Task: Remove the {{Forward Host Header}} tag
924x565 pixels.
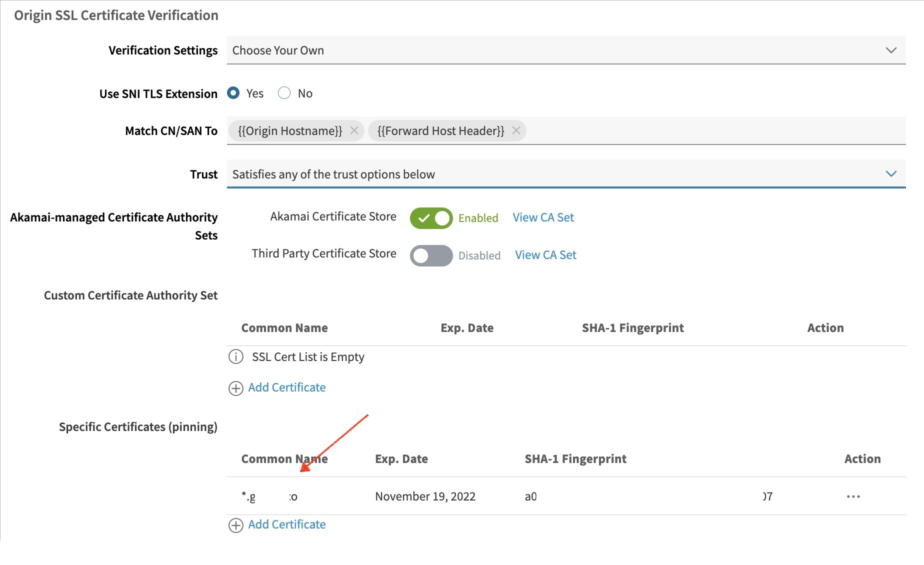Action: (x=516, y=130)
